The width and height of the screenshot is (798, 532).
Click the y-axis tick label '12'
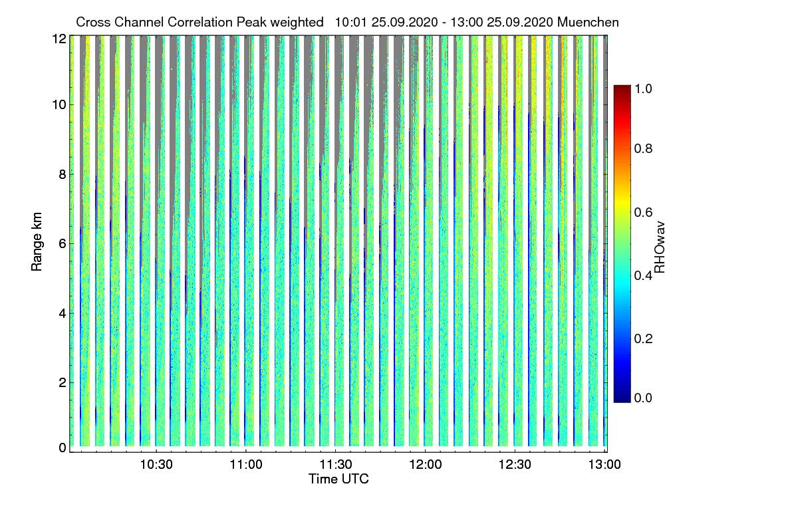click(x=59, y=39)
